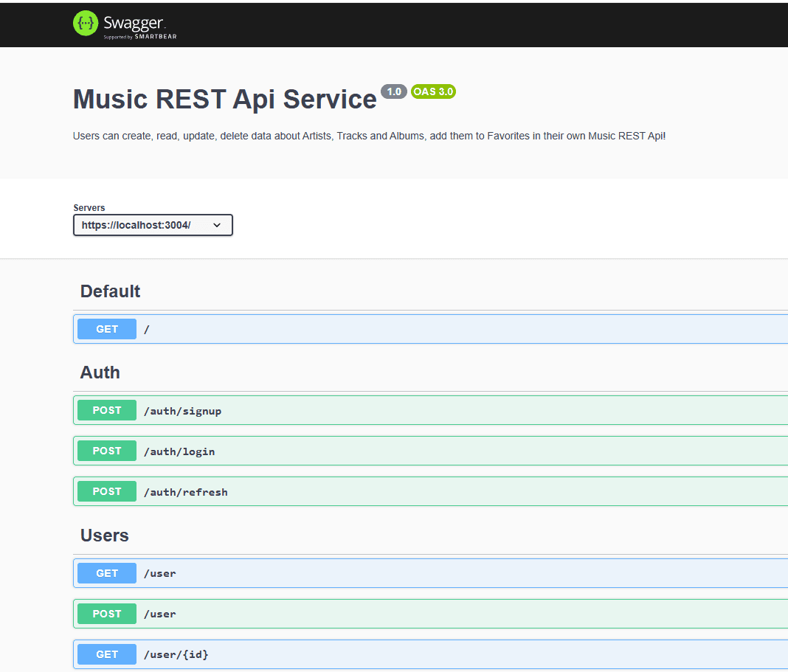Click the Music REST Api Service title
This screenshot has height=672, width=788.
tap(224, 99)
